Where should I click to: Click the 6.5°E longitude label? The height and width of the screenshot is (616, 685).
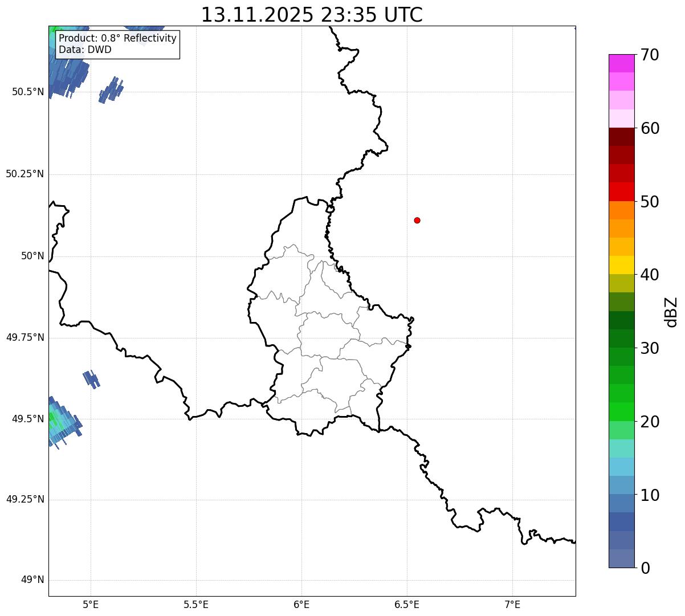(x=407, y=605)
